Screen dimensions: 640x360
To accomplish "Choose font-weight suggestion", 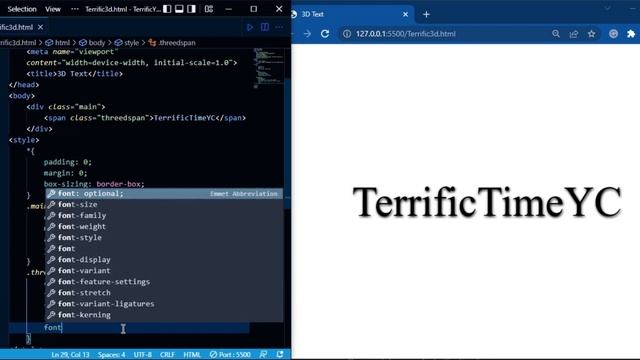I will 164,227.
